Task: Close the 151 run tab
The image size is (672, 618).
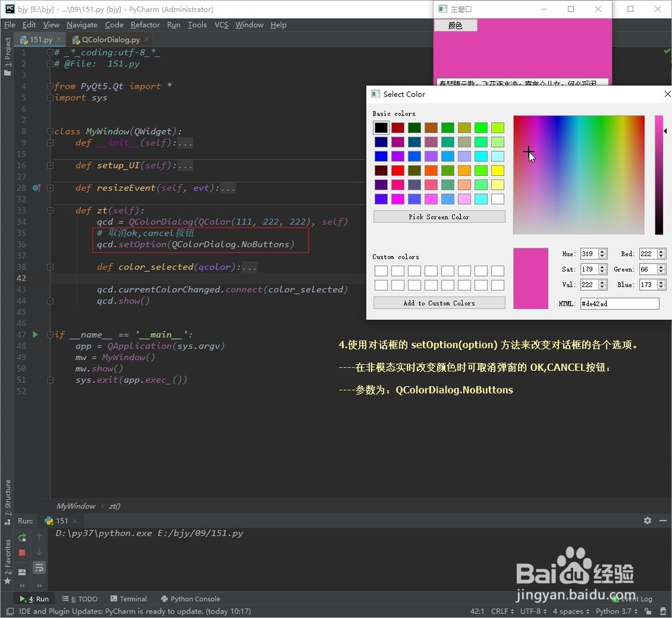Action: coord(75,521)
